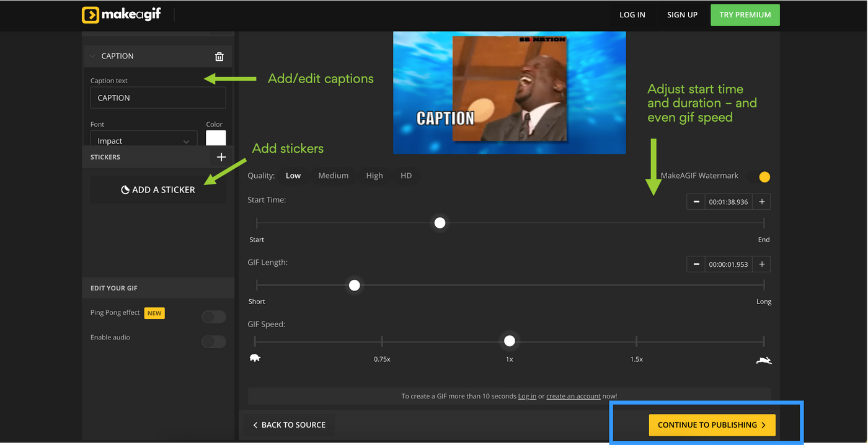Image resolution: width=868 pixels, height=445 pixels.
Task: Click the GIF Length slider handle
Action: (x=354, y=285)
